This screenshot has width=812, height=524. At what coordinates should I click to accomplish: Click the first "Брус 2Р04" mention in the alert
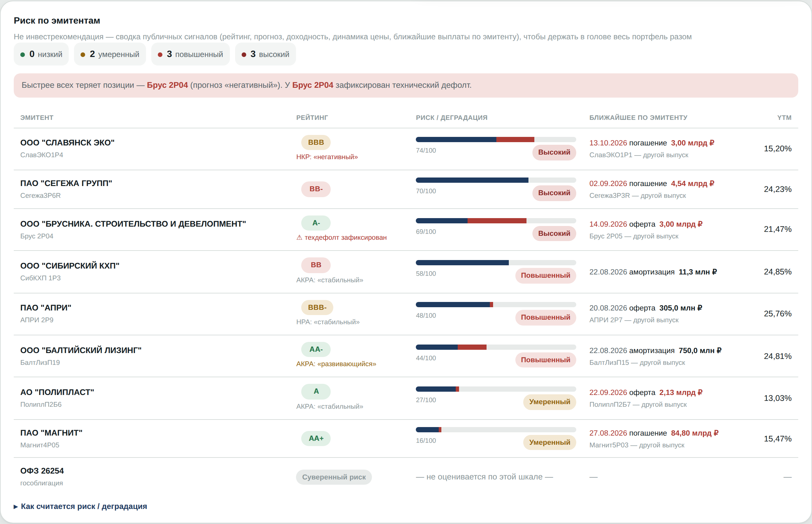[167, 85]
